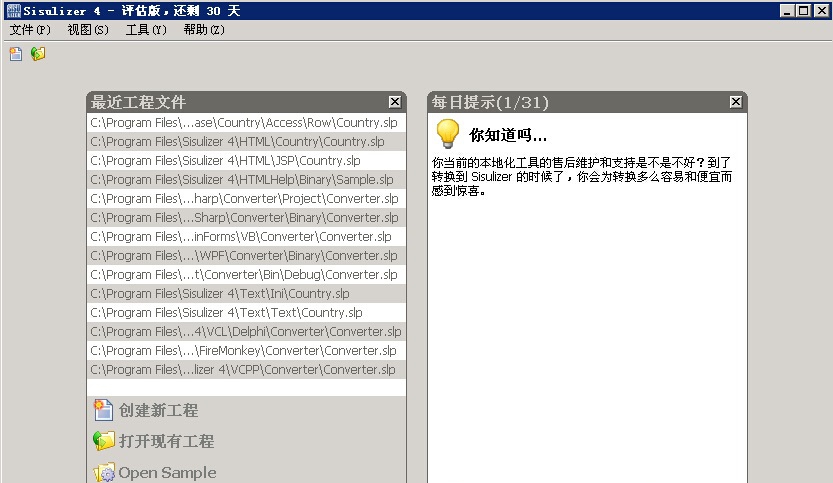Viewport: 833px width, 483px height.
Task: Open the 工具(Y) menu
Action: point(146,30)
